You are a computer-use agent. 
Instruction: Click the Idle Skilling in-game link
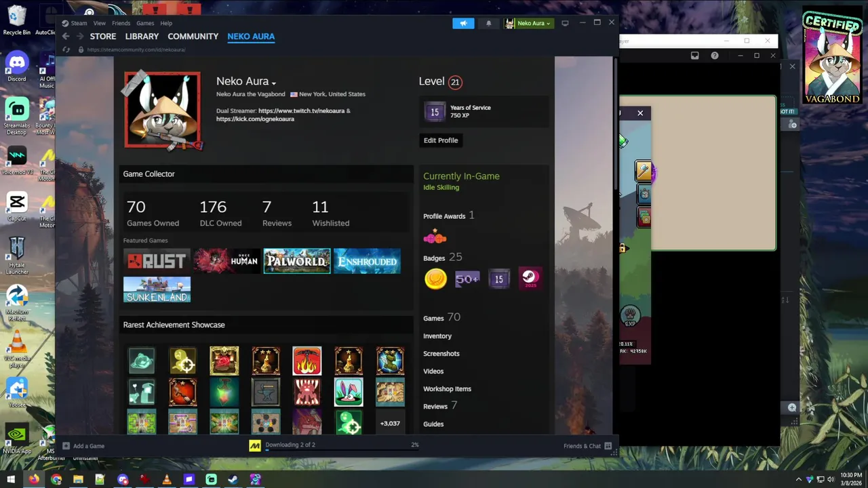tap(441, 187)
